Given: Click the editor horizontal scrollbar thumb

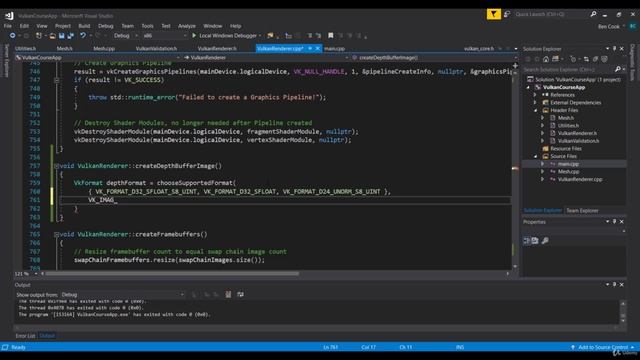Looking at the screenshot, I should 172,273.
